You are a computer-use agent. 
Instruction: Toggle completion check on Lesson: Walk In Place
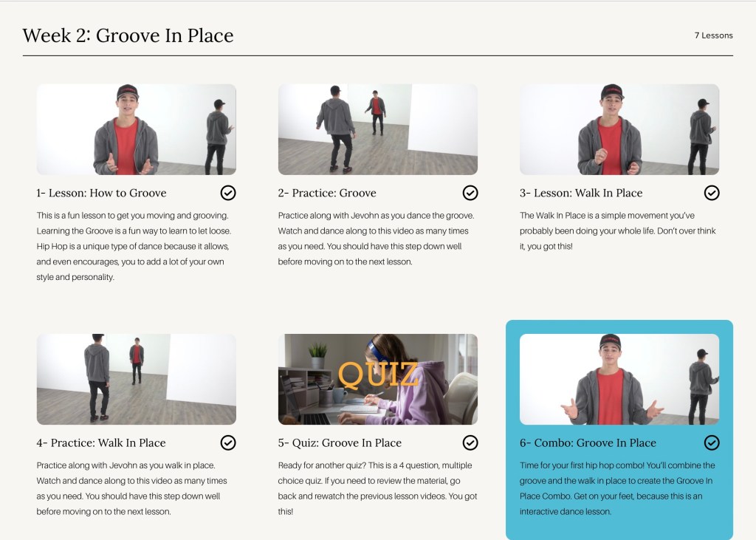pyautogui.click(x=712, y=193)
